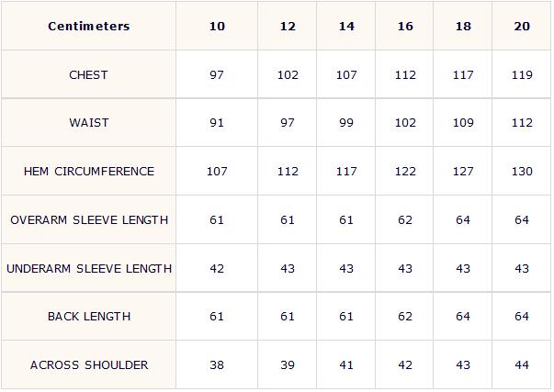Click chest value 119 for size 20
Image resolution: width=554 pixels, height=392 pixels.
tap(522, 75)
